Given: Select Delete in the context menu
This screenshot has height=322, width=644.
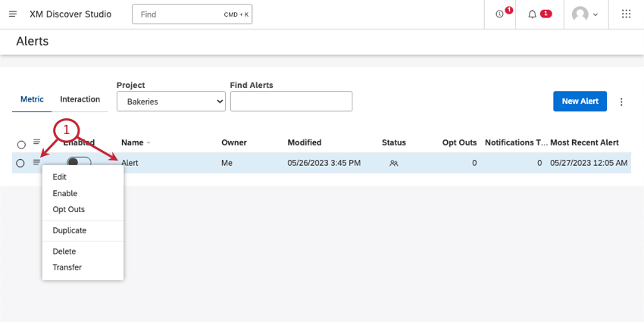Looking at the screenshot, I should pos(64,251).
